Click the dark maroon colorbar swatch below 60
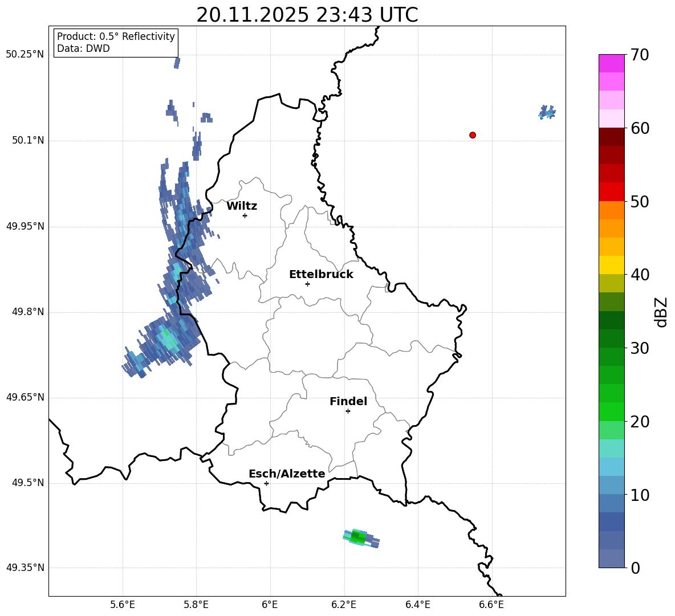The width and height of the screenshot is (675, 616). click(612, 137)
